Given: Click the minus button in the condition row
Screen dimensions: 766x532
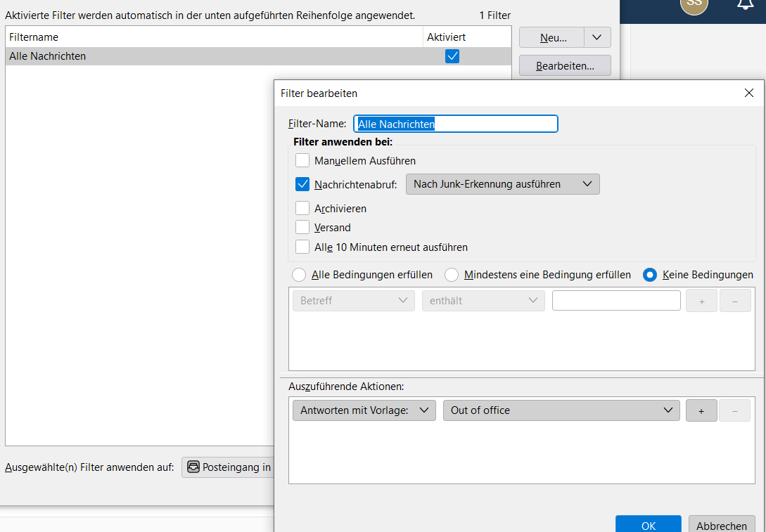Looking at the screenshot, I should tap(735, 301).
